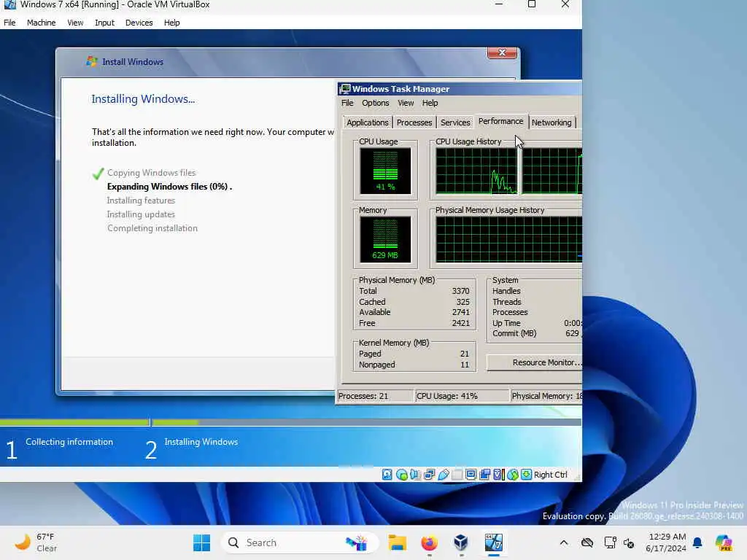Click the CPU Usage History graph
Image resolution: width=747 pixels, height=560 pixels.
[x=508, y=171]
